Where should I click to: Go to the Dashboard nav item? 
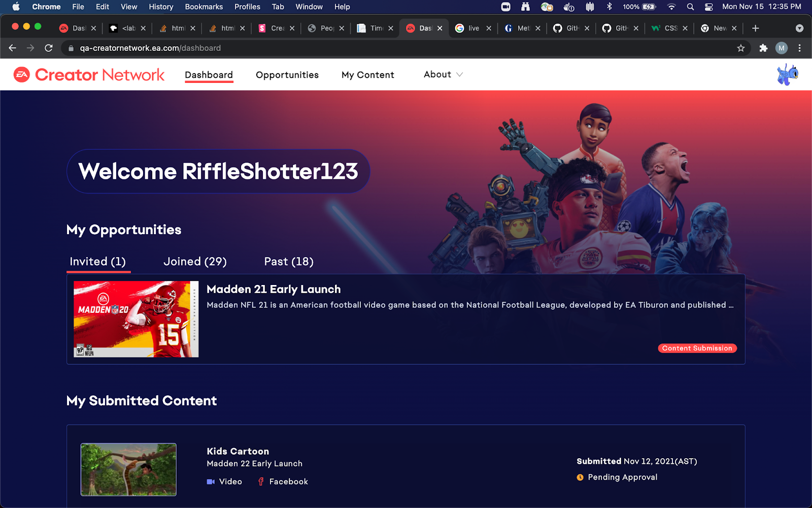click(209, 75)
